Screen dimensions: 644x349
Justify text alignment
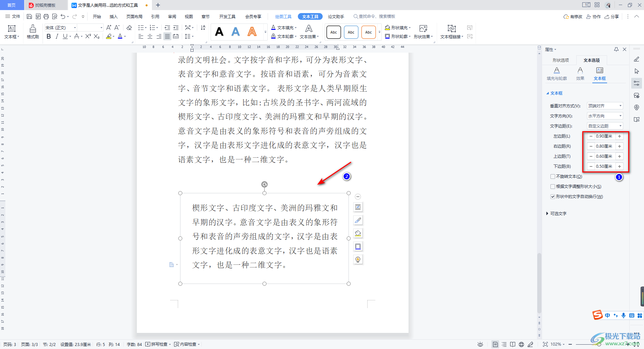pos(167,36)
